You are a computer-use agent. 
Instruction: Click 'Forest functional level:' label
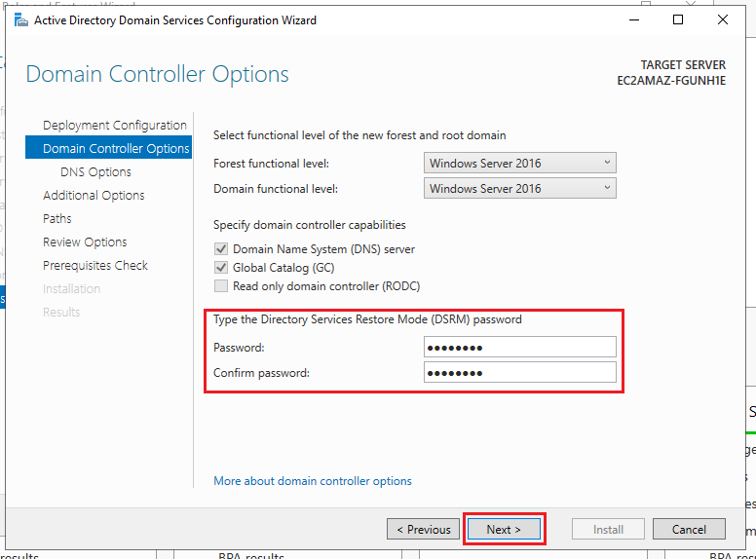pos(271,164)
